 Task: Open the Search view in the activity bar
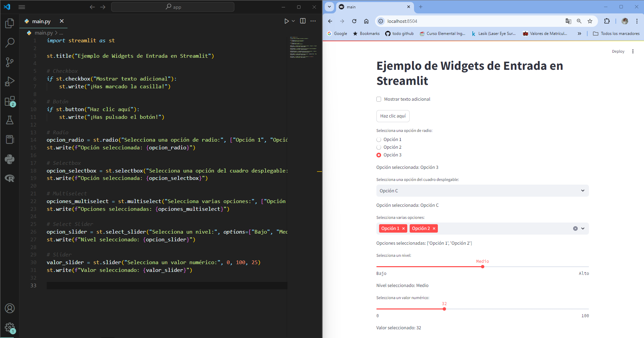pos(10,43)
